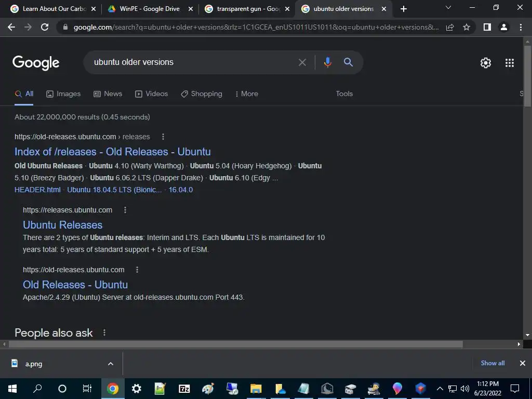Image resolution: width=532 pixels, height=399 pixels.
Task: Open Chrome three-dot menu
Action: [x=521, y=27]
